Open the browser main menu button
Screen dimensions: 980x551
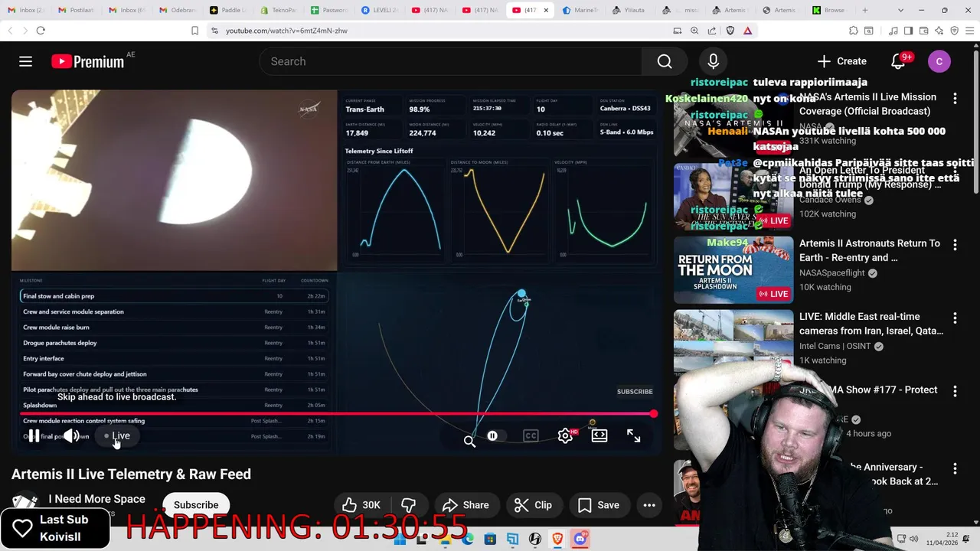(x=970, y=31)
